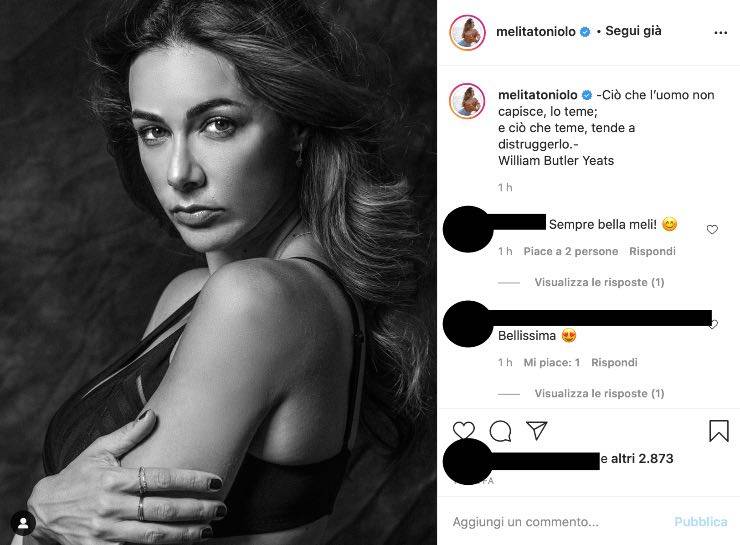Open the header profile picture of melitatoniolo
This screenshot has width=740, height=545.
click(x=467, y=32)
